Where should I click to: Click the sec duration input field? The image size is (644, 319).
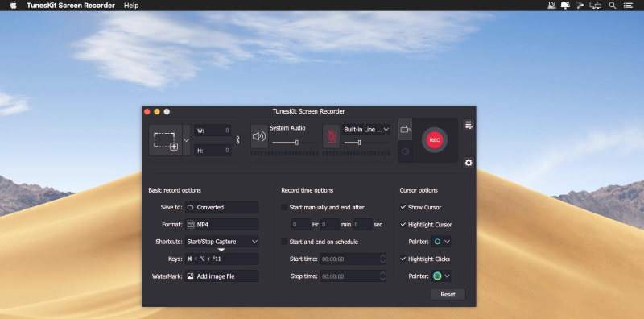tap(363, 225)
